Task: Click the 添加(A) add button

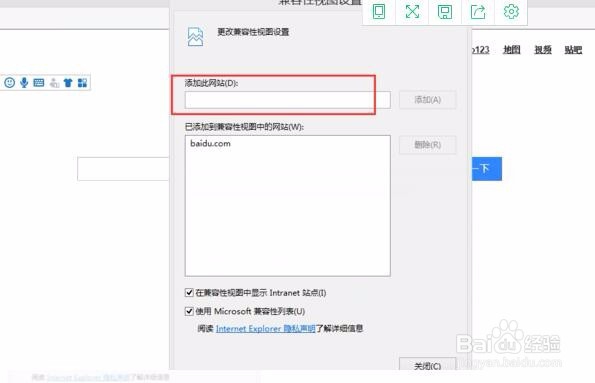Action: [427, 100]
